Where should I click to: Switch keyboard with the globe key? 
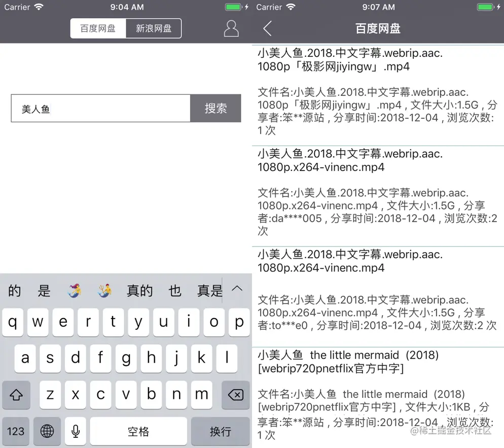(47, 431)
